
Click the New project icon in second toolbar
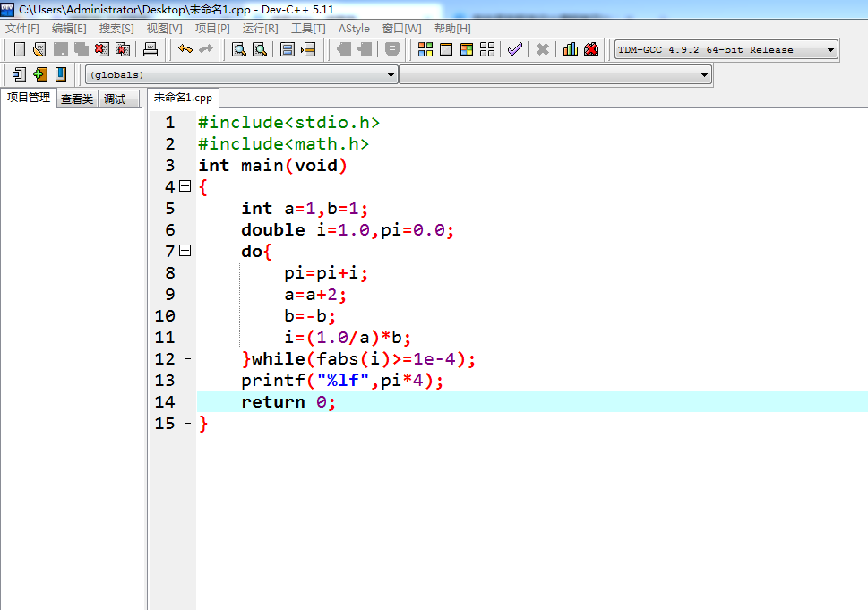tap(20, 74)
